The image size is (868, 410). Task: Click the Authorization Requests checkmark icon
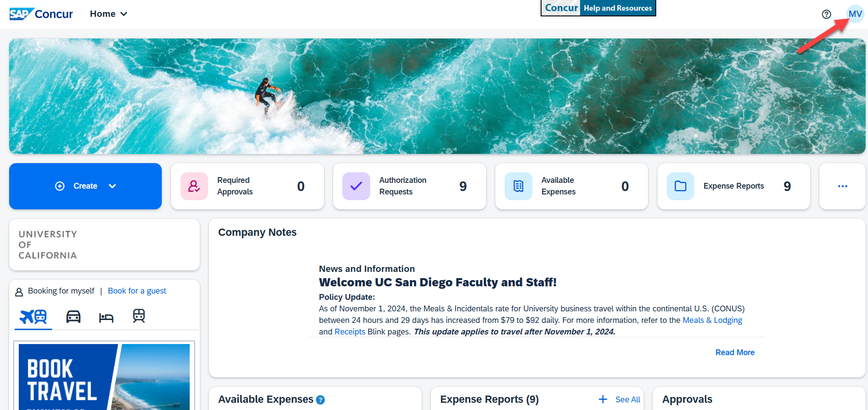coord(356,186)
